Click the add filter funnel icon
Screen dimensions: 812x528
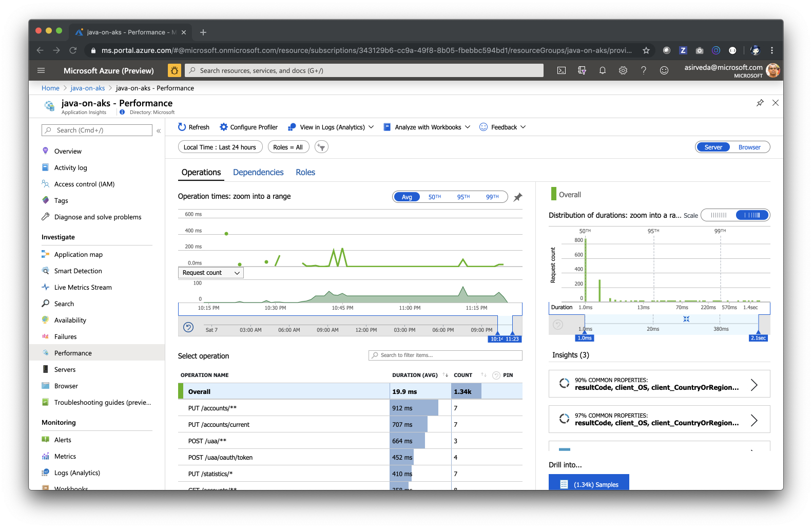coord(321,147)
